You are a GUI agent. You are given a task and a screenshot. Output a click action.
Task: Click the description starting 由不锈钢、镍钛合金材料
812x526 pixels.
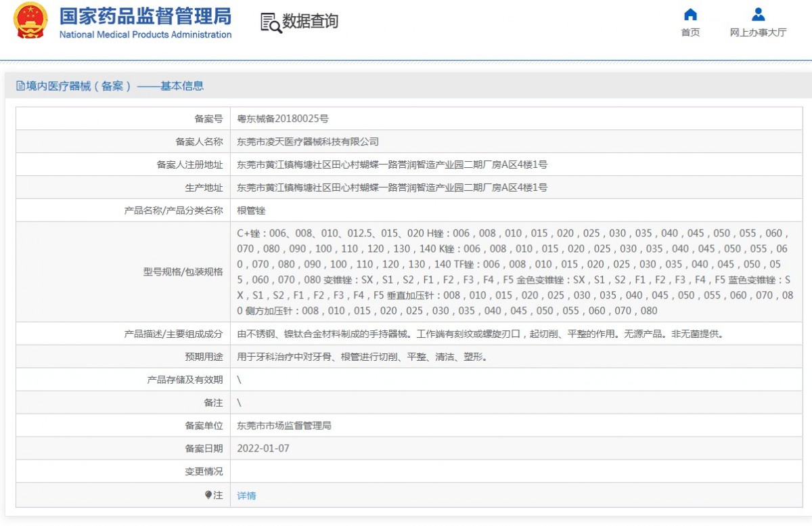click(480, 334)
